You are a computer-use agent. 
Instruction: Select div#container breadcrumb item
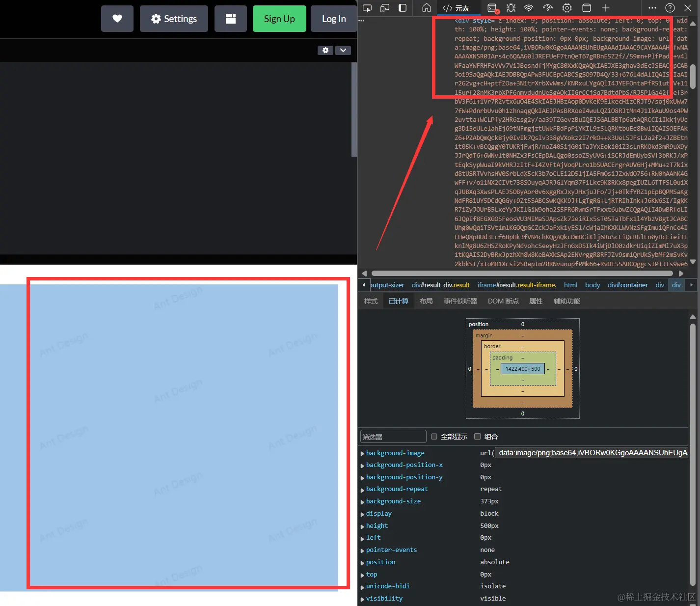click(x=628, y=285)
